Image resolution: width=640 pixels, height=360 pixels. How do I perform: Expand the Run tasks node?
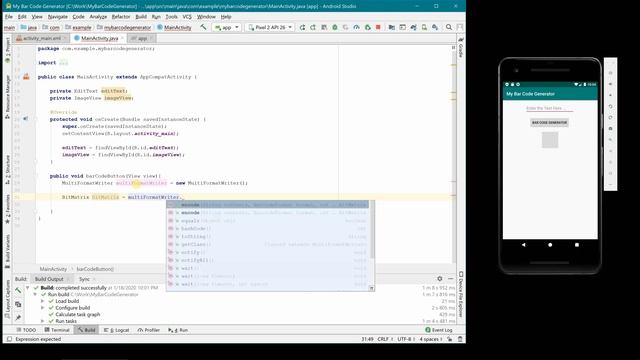pos(42,321)
